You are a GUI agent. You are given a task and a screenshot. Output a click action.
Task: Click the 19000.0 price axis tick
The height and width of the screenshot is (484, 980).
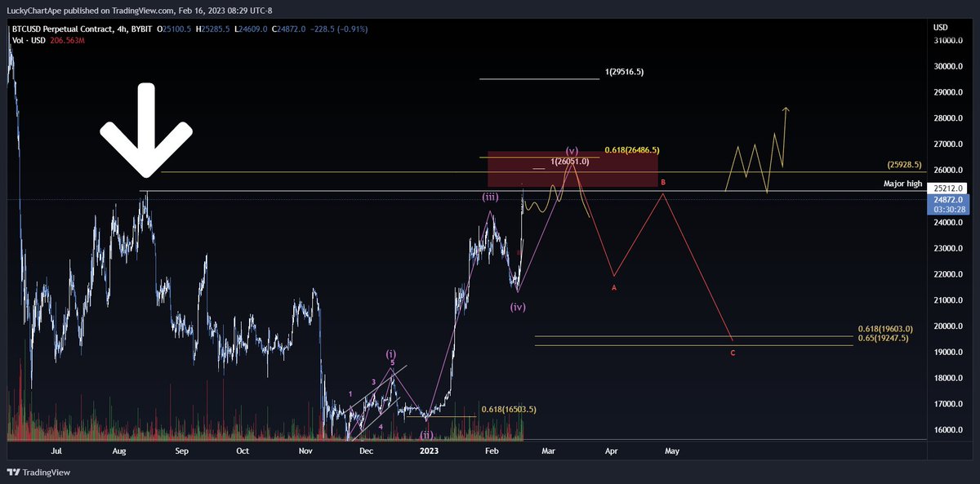pyautogui.click(x=948, y=353)
